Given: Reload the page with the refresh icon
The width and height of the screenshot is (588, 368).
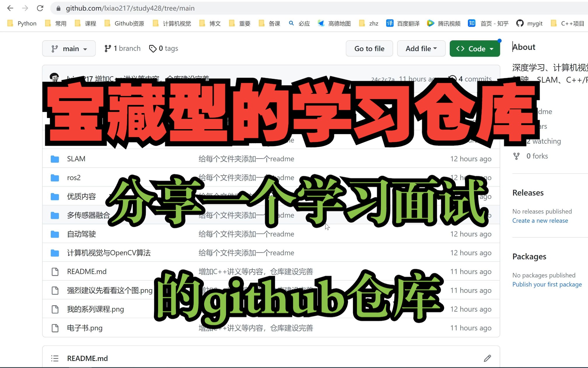Looking at the screenshot, I should [x=40, y=8].
